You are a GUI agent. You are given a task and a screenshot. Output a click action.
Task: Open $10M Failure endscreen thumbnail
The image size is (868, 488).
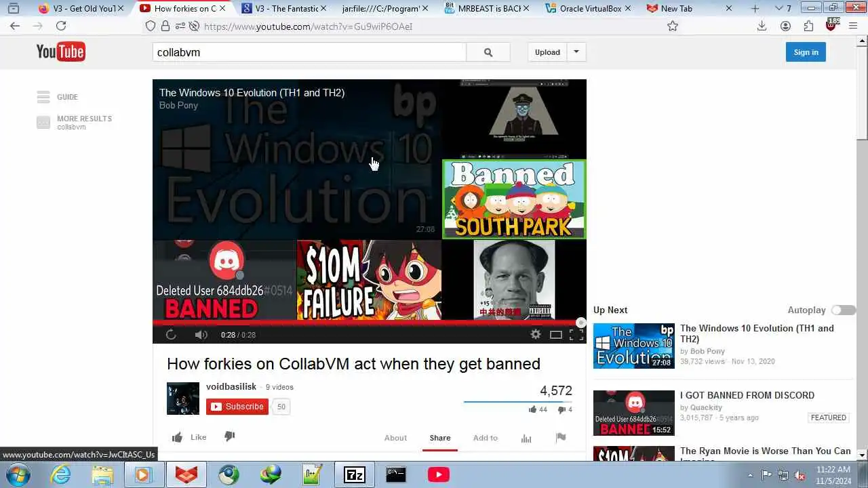pos(369,280)
